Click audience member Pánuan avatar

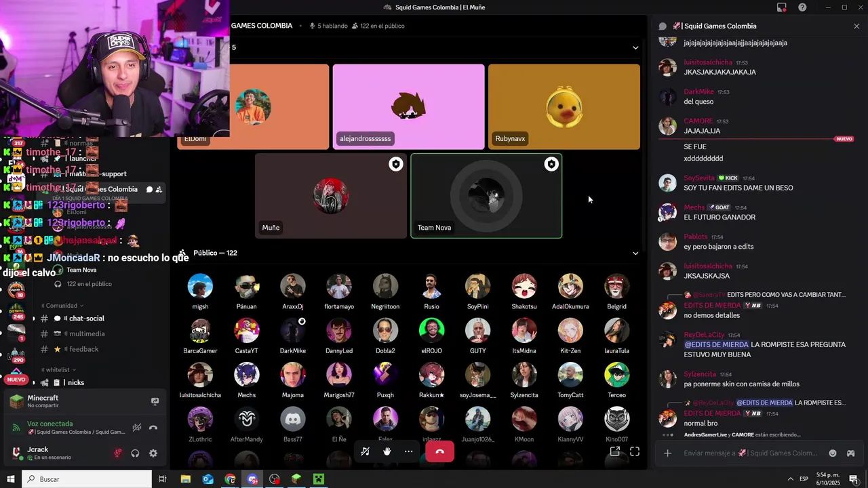pos(247,286)
